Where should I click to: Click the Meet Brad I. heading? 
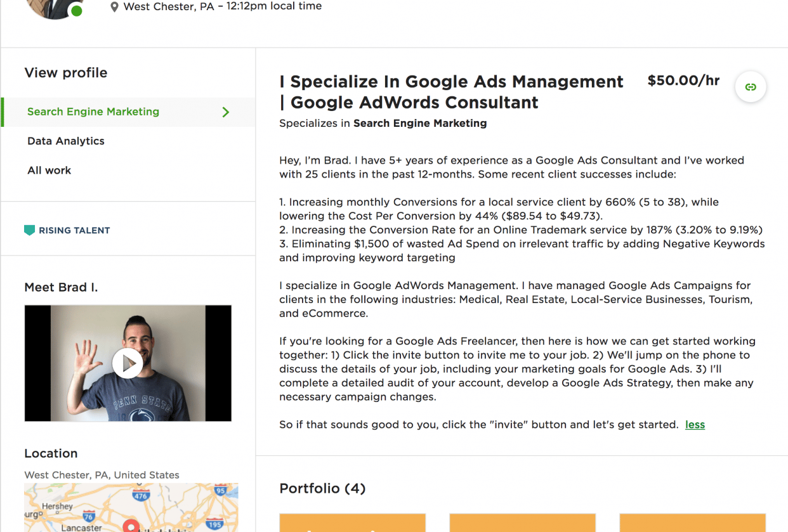61,287
